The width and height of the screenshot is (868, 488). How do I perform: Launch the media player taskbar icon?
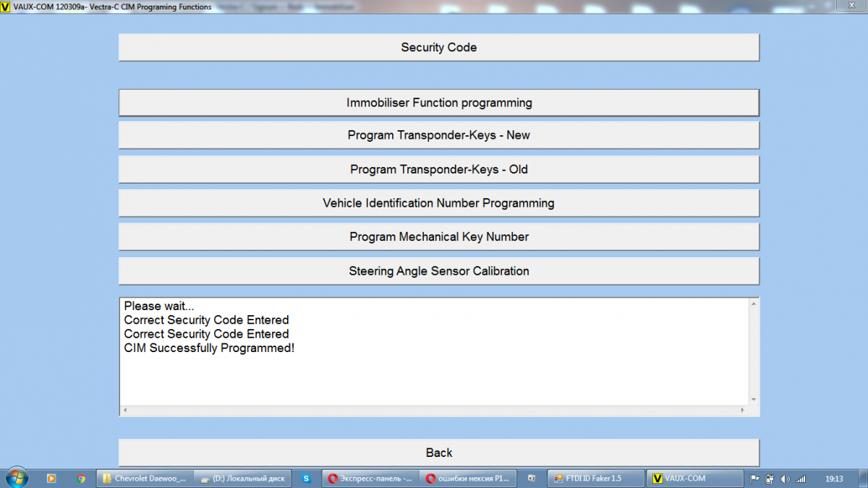[51, 479]
